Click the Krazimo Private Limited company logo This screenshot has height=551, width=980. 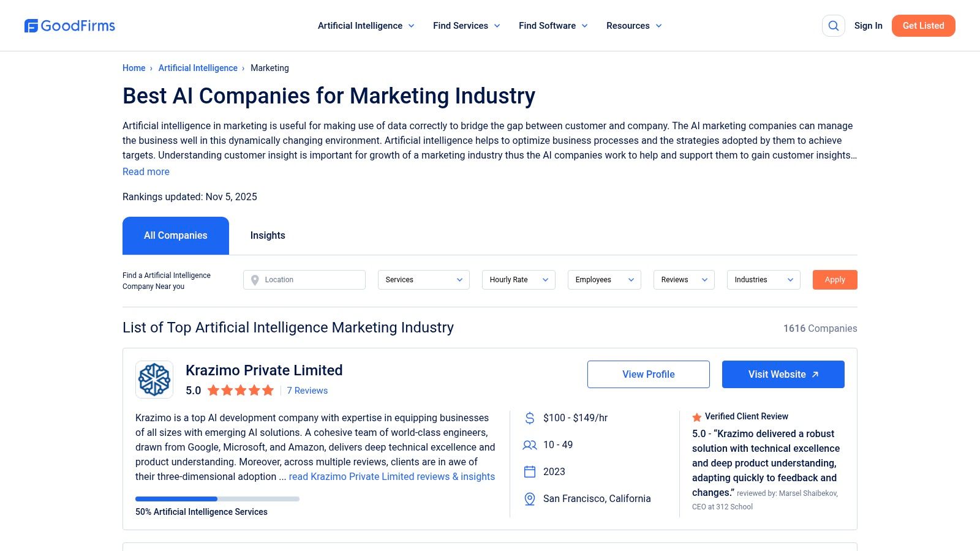(154, 380)
